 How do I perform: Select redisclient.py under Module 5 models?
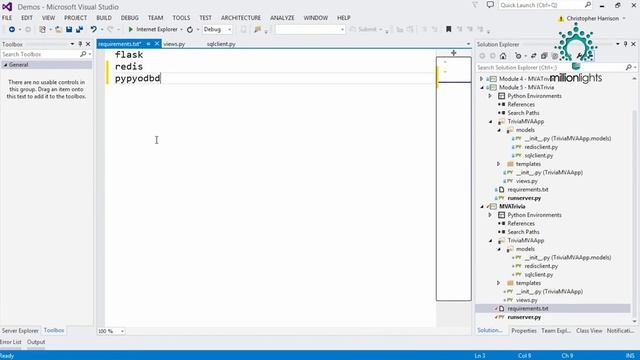coord(541,147)
